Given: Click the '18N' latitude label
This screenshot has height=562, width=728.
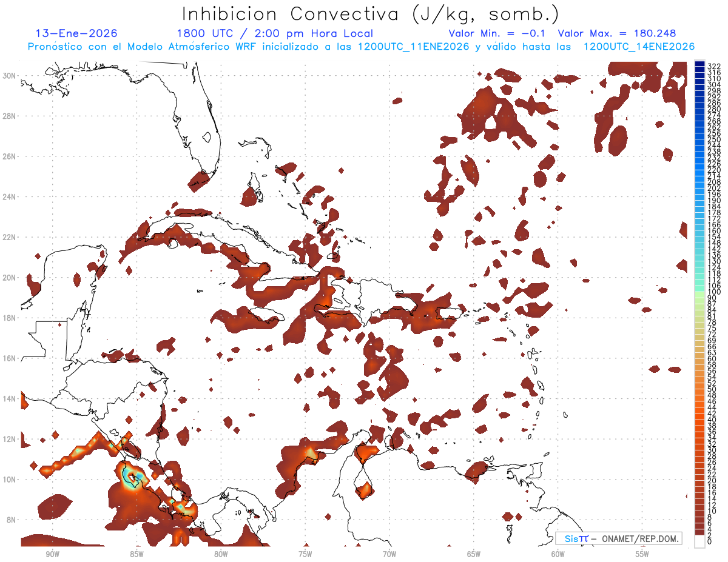Looking at the screenshot, I should [x=10, y=318].
